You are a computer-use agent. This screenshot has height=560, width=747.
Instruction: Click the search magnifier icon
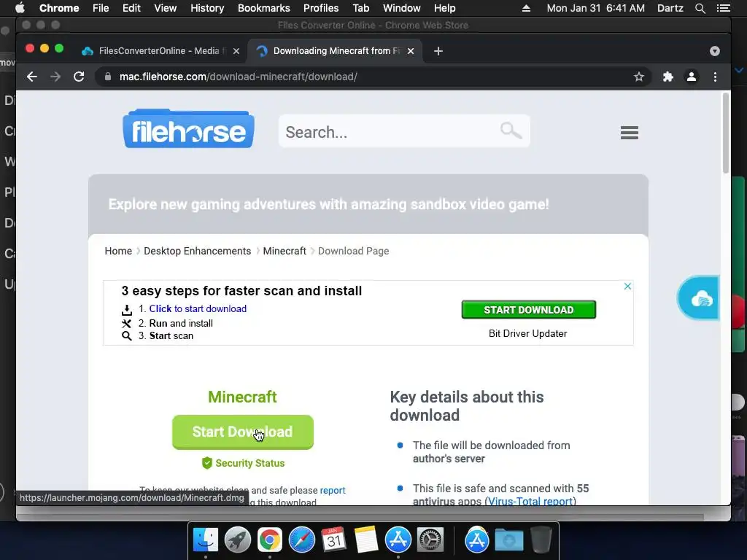(x=511, y=130)
